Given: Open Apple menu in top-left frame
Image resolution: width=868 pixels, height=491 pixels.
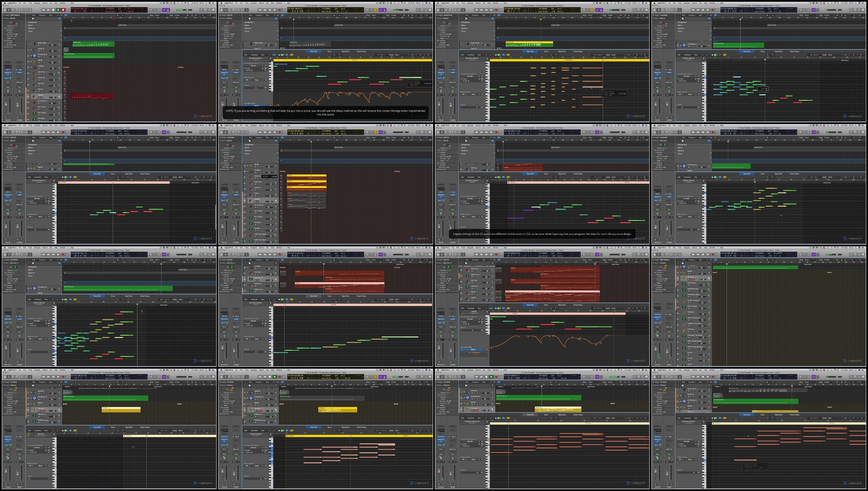Looking at the screenshot, I should pyautogui.click(x=5, y=3).
